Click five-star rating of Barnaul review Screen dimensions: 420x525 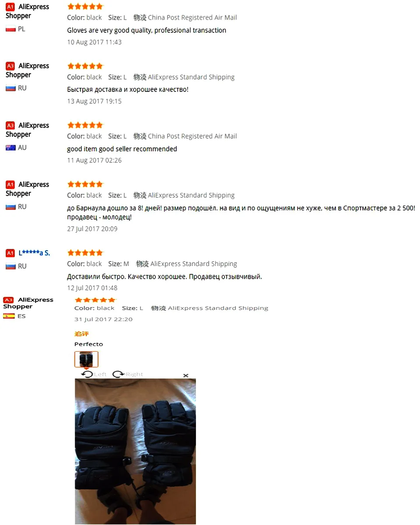(85, 184)
